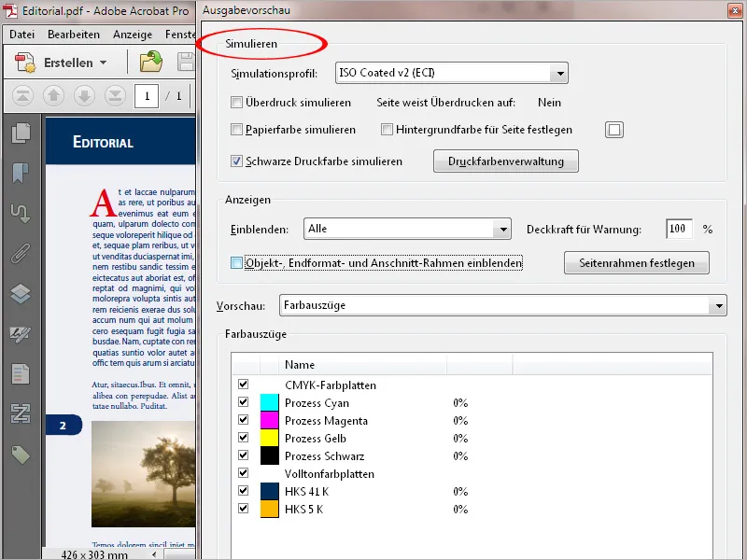The width and height of the screenshot is (747, 560).
Task: Open Simulationsprofil ISO Coated v2 dropdown
Action: (452, 73)
